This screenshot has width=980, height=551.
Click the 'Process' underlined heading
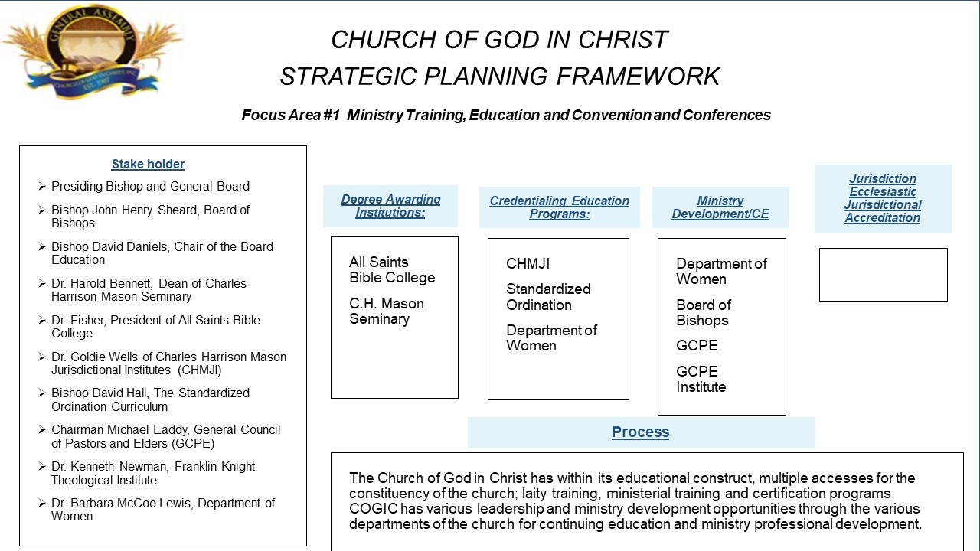[641, 432]
